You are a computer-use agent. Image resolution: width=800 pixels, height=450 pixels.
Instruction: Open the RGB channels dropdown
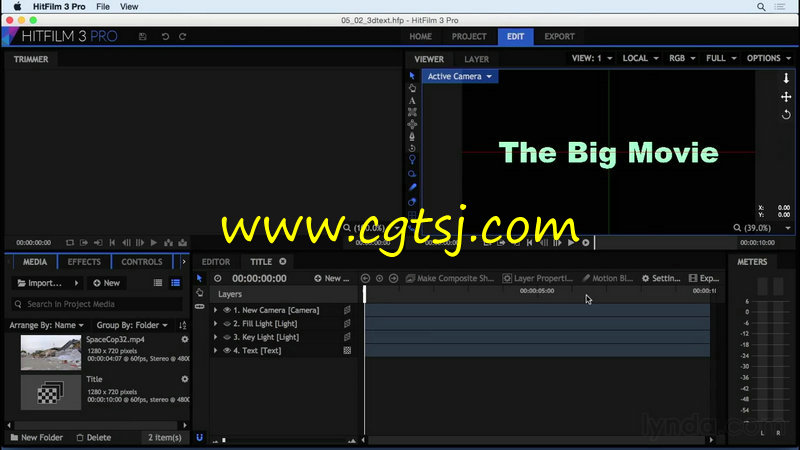pyautogui.click(x=682, y=58)
